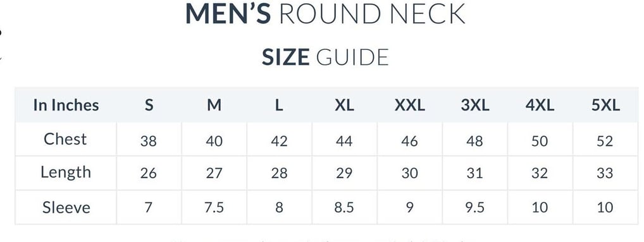
Task: Select the 3XL size column header
Action: 475,106
